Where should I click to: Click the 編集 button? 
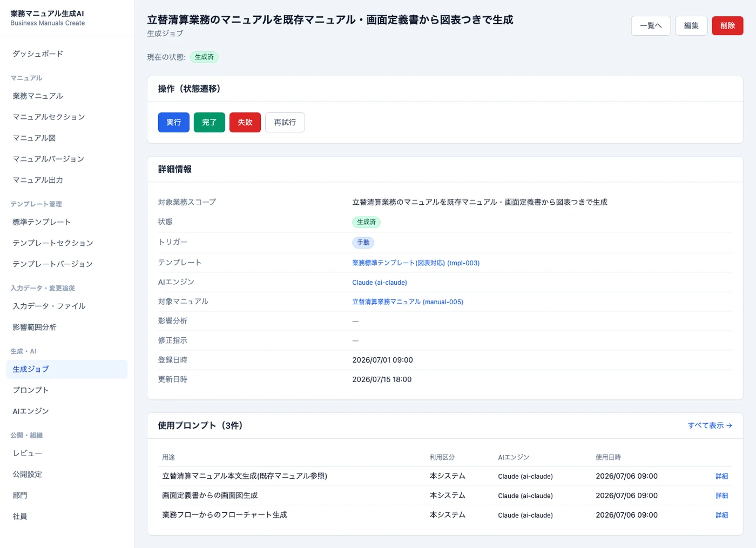tap(691, 26)
